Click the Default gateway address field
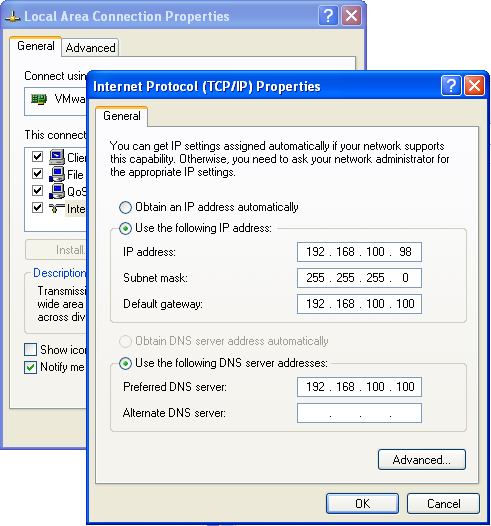 pyautogui.click(x=359, y=304)
